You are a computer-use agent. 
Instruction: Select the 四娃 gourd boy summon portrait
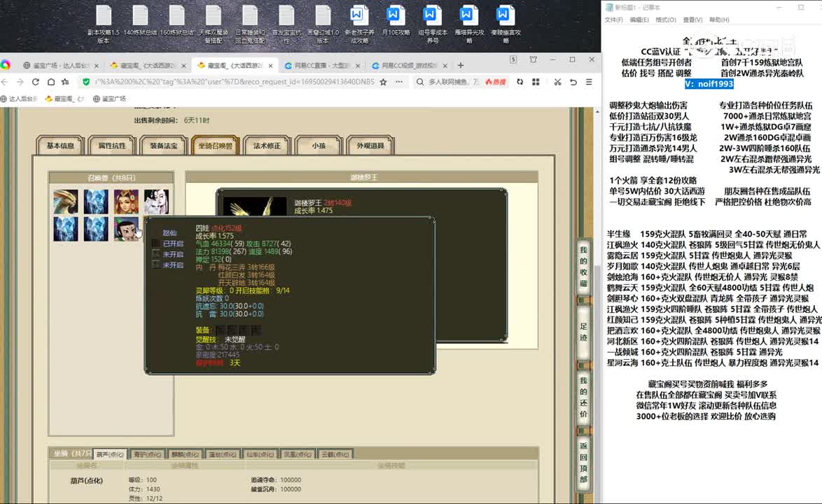[126, 229]
